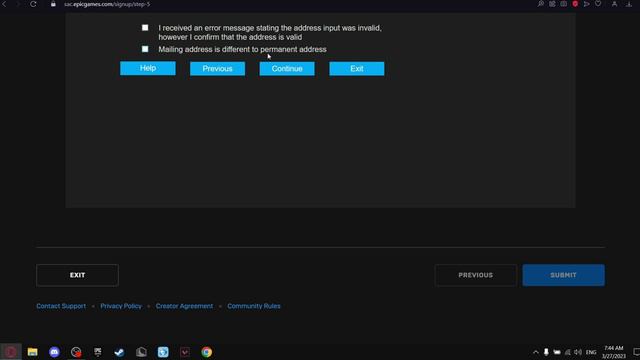The height and width of the screenshot is (360, 640).
Task: Open the Community Rules link
Action: tap(254, 306)
